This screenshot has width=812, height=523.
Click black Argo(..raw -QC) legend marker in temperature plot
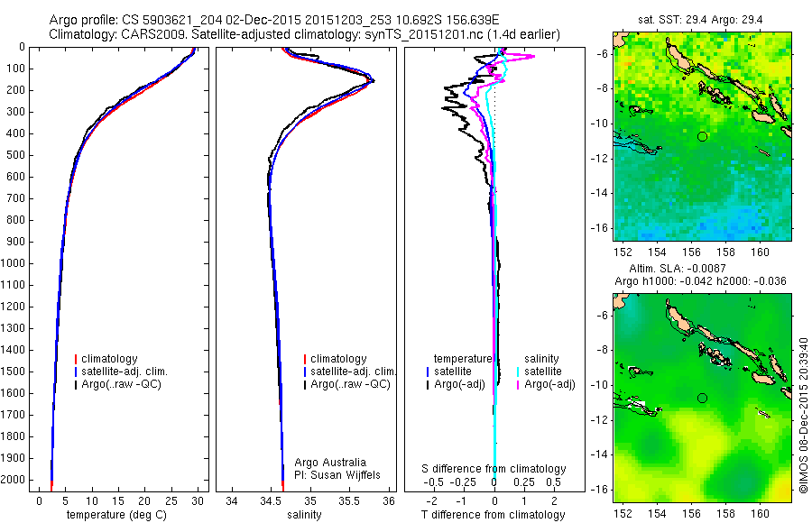pyautogui.click(x=76, y=385)
